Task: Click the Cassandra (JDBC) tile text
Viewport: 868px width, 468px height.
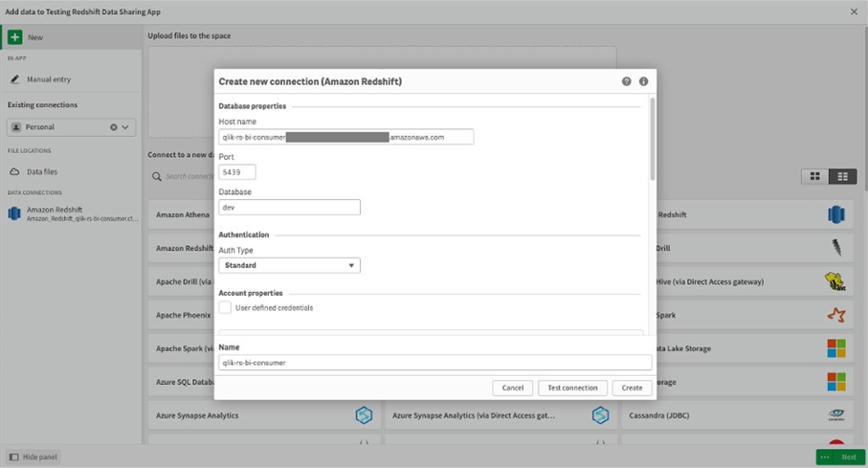Action: (x=658, y=415)
